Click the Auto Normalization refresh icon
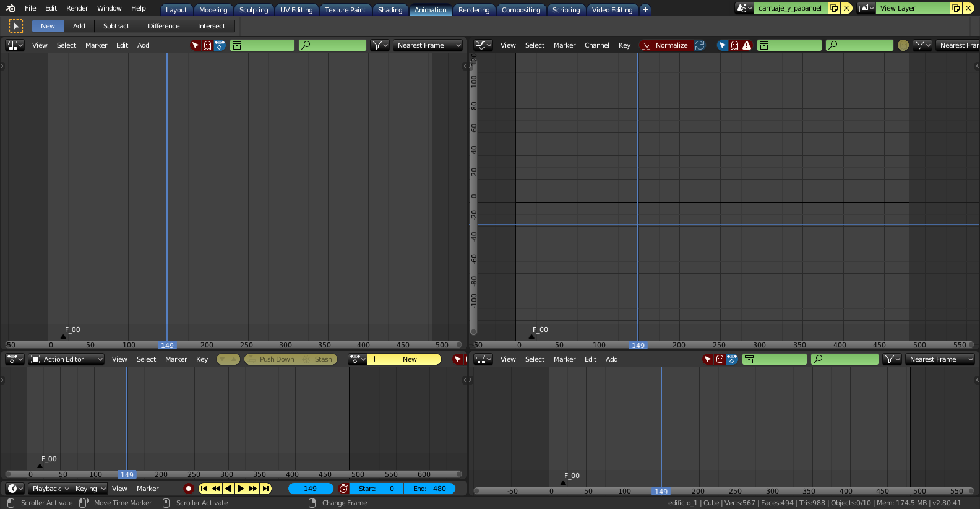 point(700,45)
